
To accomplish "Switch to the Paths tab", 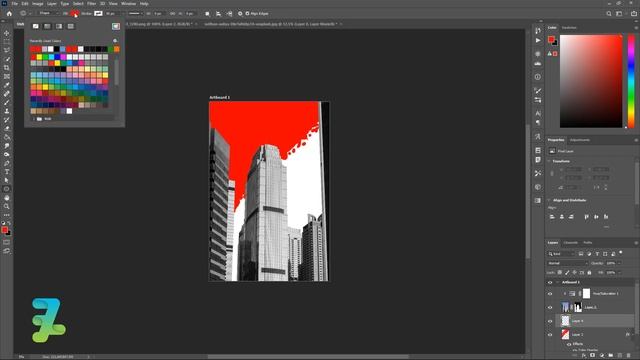I will [588, 243].
